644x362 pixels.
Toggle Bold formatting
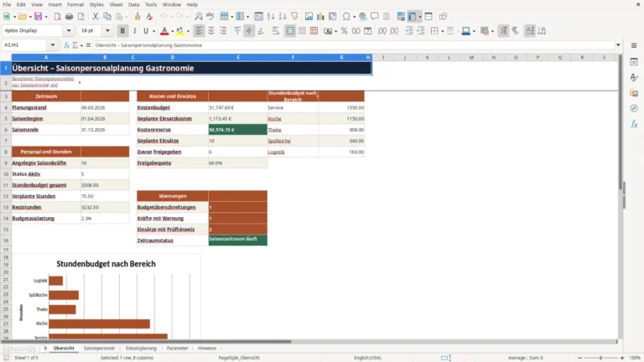tap(122, 31)
